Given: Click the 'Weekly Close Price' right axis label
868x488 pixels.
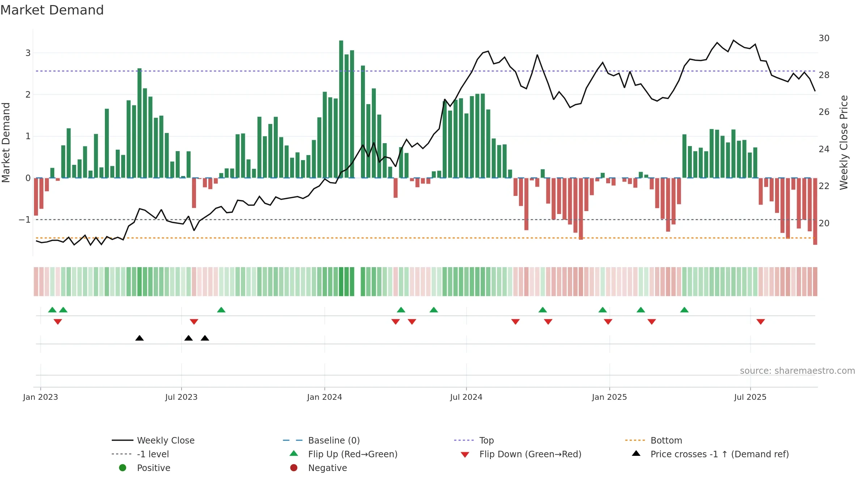Looking at the screenshot, I should click(x=844, y=142).
